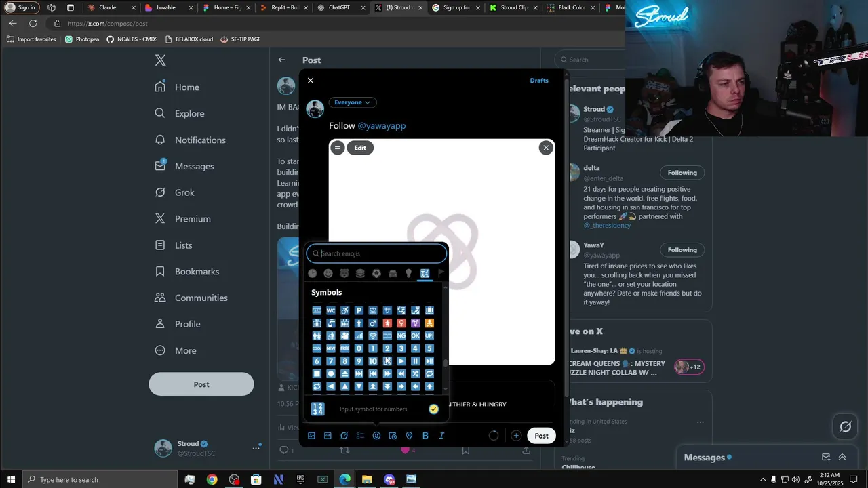Viewport: 868px width, 488px height.
Task: Toggle the emoji picker button
Action: pos(376,436)
